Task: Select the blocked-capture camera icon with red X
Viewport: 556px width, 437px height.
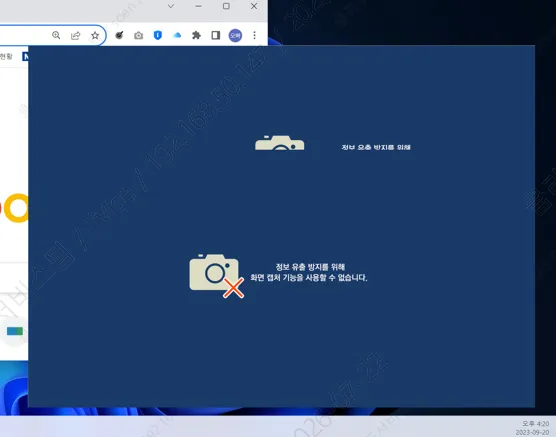Action: pos(217,276)
